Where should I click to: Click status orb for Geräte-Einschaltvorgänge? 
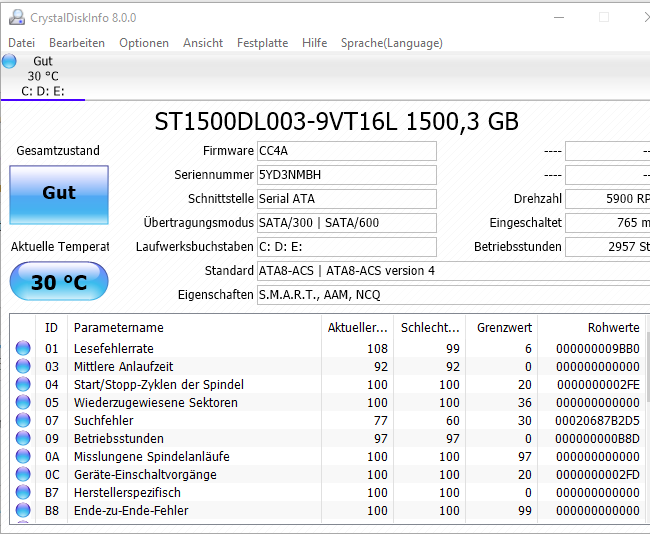coord(23,474)
